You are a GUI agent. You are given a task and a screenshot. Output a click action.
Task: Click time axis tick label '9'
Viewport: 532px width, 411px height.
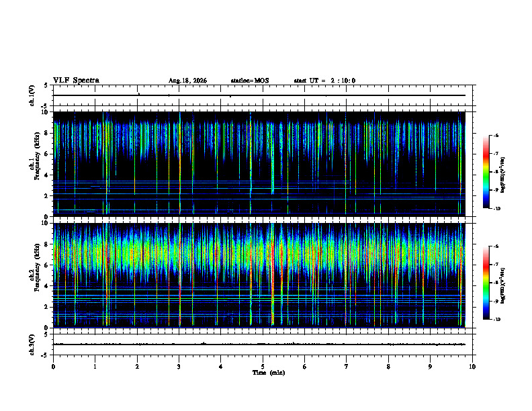point(430,367)
